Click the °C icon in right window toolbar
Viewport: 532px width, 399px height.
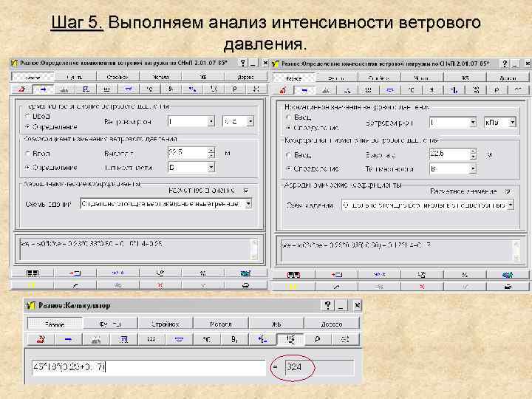pyautogui.click(x=411, y=90)
